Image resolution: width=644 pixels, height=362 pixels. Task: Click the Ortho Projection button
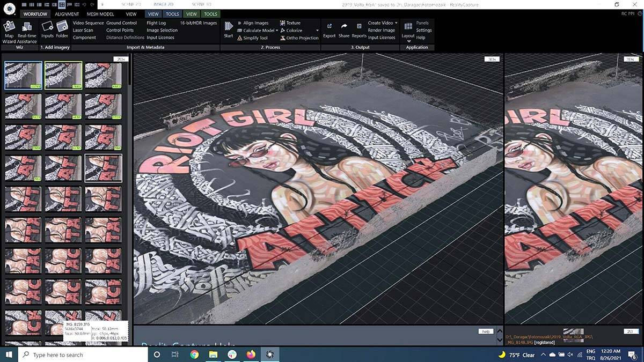(x=301, y=38)
